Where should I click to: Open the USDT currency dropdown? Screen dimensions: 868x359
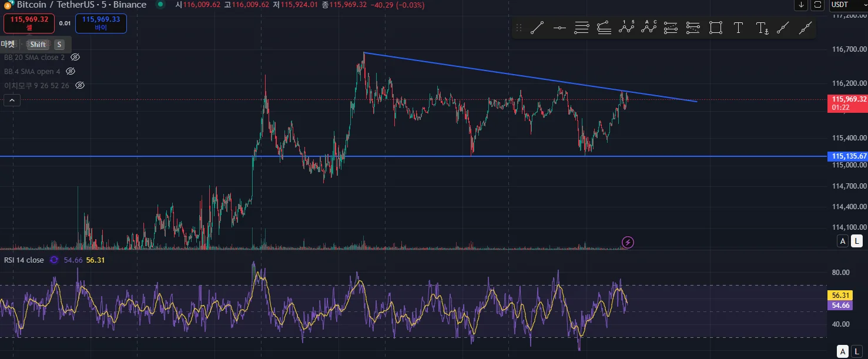847,5
